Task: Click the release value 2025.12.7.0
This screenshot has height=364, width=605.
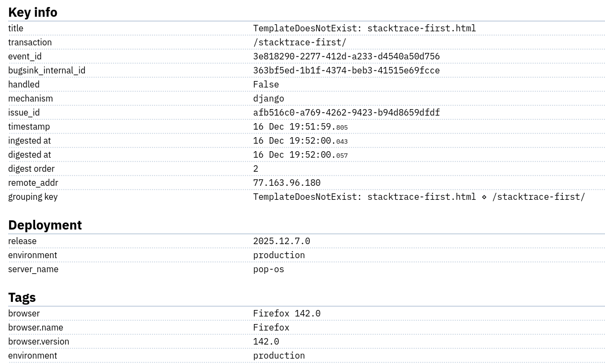Action: coord(281,241)
